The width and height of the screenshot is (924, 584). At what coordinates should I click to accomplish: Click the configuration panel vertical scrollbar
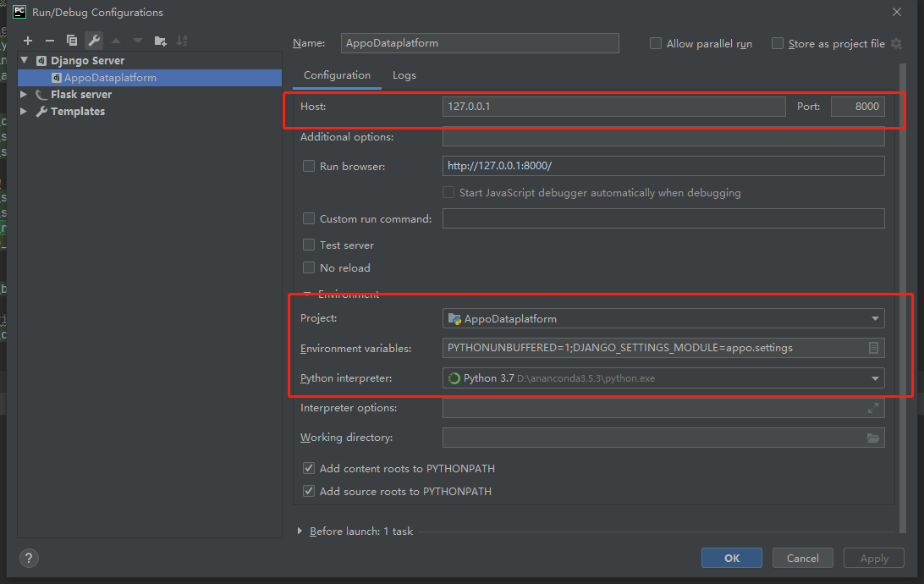click(903, 298)
